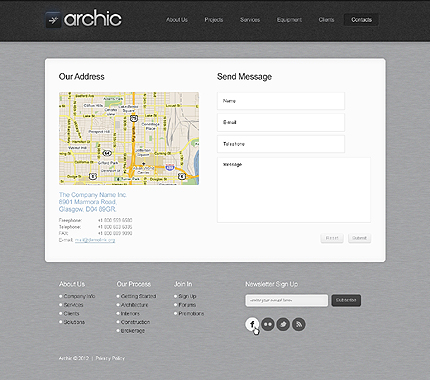Open Services link in footer About Us list
The image size is (430, 380).
coord(73,305)
